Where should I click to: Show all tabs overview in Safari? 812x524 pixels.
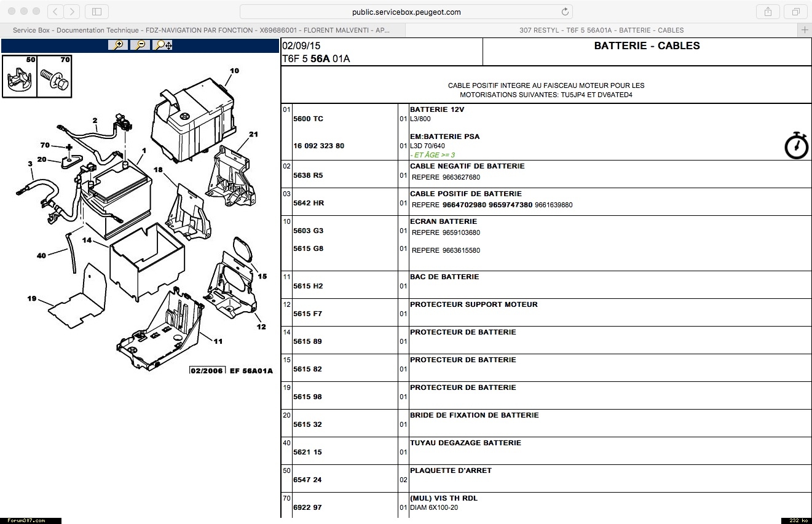click(796, 11)
